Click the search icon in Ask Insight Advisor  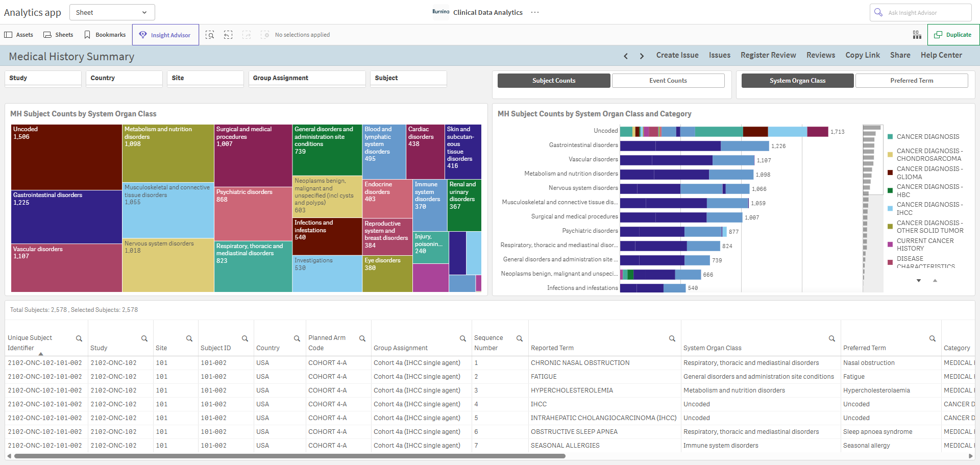[x=878, y=12]
